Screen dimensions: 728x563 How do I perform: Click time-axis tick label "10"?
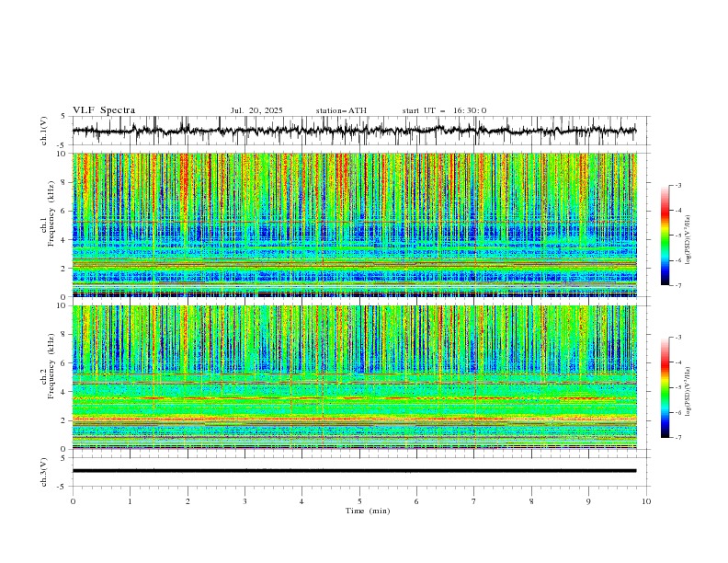[646, 501]
